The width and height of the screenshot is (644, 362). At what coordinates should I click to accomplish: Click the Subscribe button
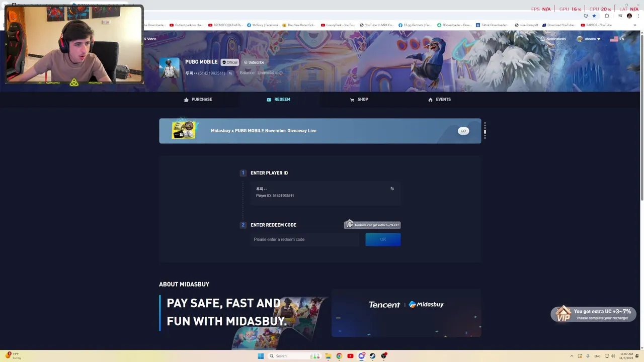(x=254, y=62)
